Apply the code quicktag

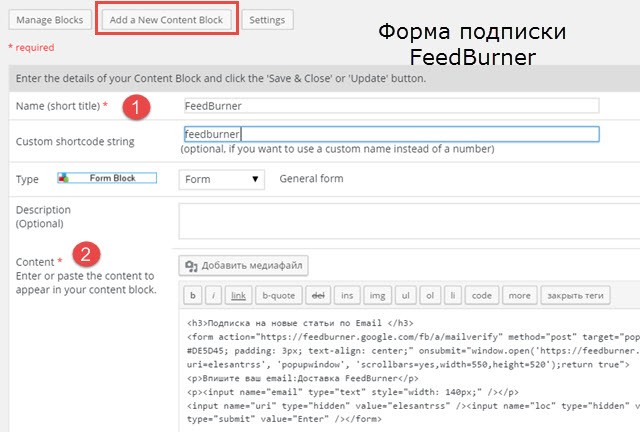482,295
